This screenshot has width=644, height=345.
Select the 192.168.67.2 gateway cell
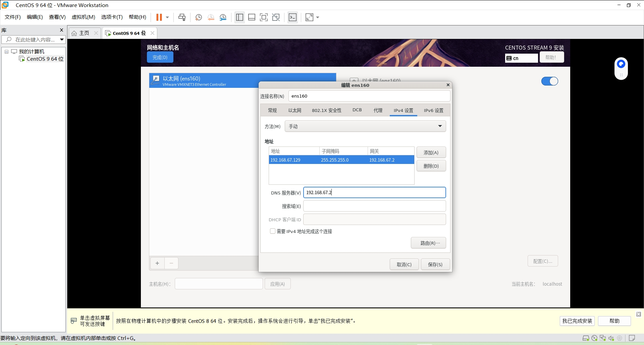click(x=391, y=160)
